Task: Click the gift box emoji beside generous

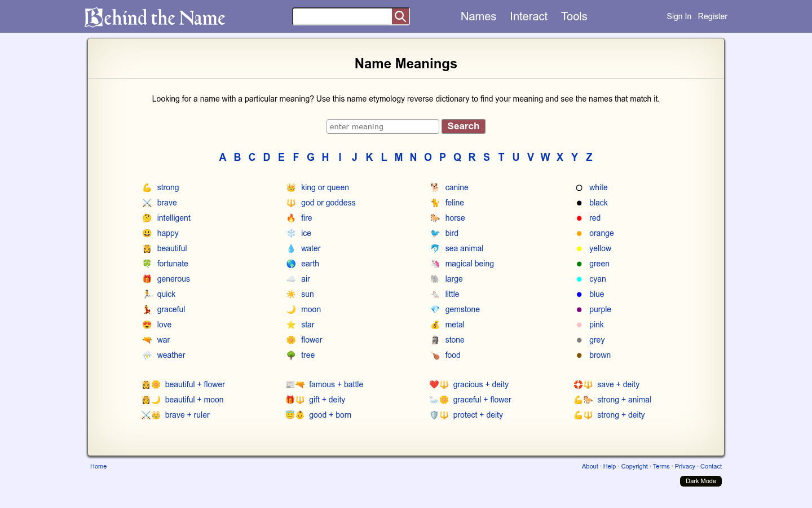Action: pyautogui.click(x=147, y=279)
